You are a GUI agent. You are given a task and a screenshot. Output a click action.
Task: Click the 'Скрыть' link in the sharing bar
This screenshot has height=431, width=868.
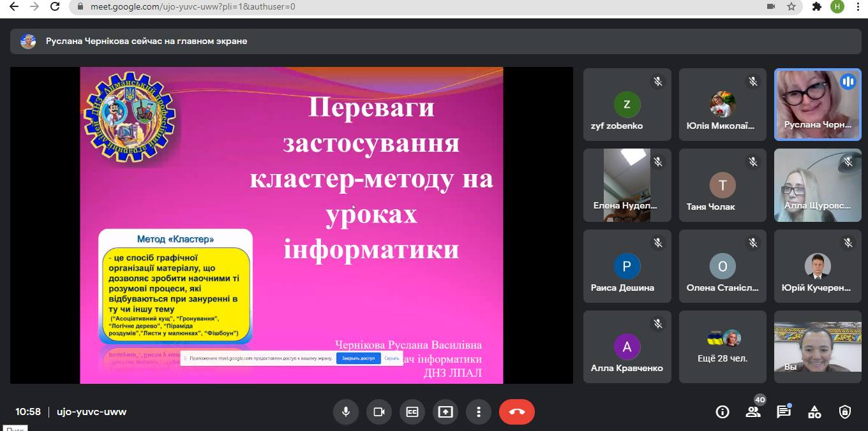click(x=392, y=358)
